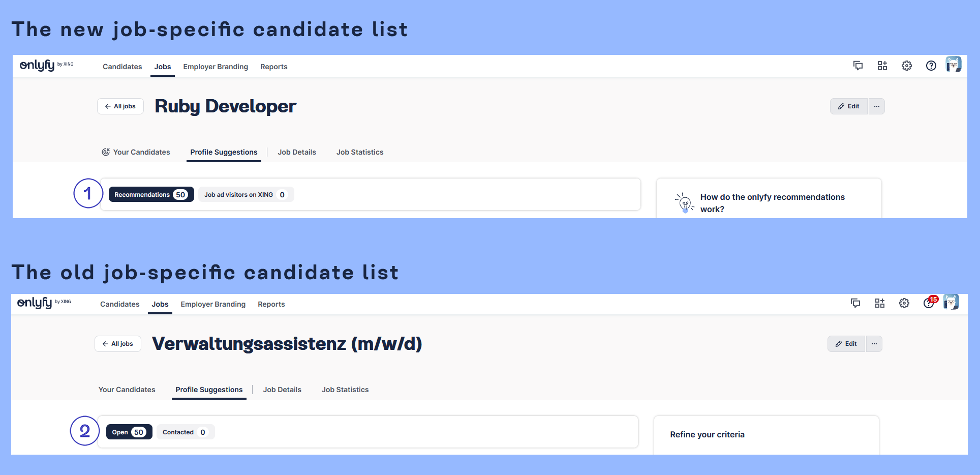Click the help question mark icon in the top header

coord(931,66)
